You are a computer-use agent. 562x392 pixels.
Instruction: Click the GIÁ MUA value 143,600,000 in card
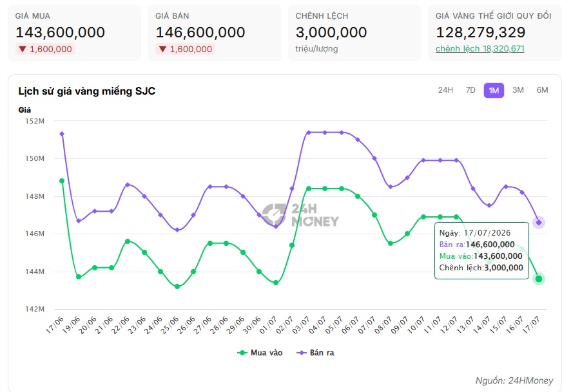[x=60, y=32]
